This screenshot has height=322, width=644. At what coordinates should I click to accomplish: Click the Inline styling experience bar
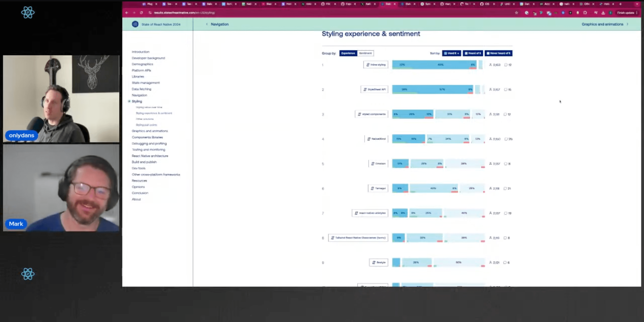click(434, 65)
